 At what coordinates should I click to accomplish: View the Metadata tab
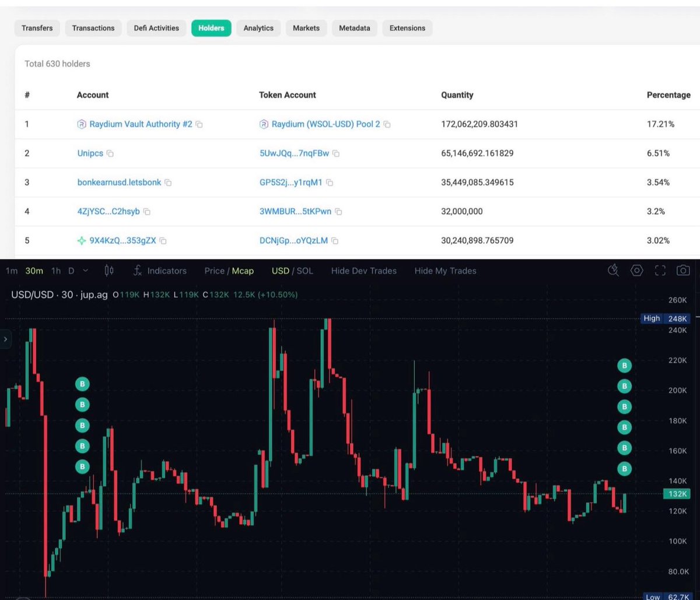355,28
